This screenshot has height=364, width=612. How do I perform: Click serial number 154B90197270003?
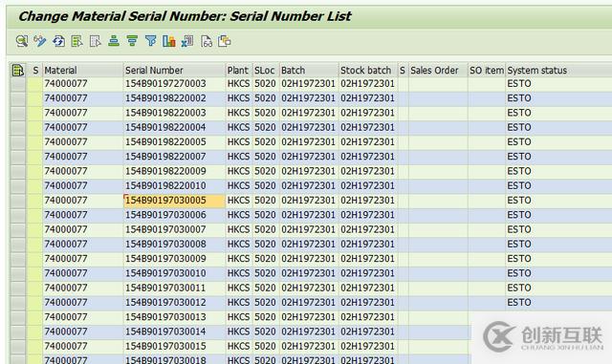coord(165,84)
